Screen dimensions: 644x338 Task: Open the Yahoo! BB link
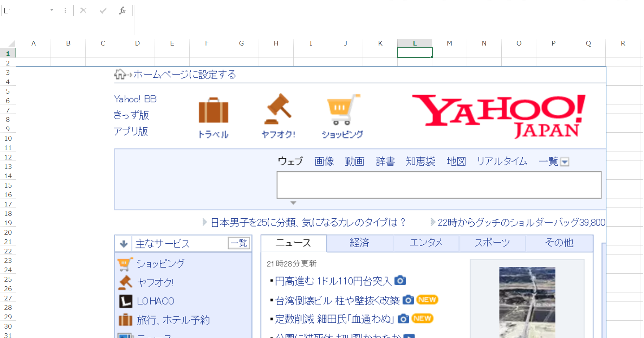point(135,99)
